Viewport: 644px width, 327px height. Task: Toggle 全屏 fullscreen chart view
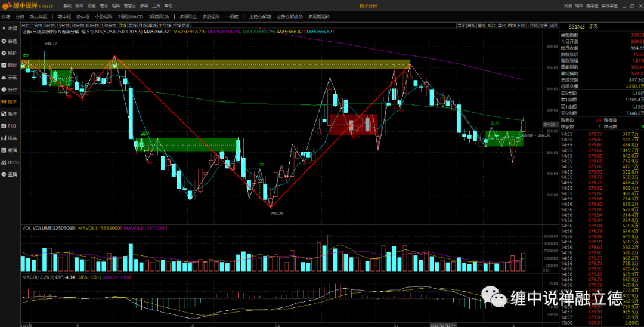pos(544,26)
